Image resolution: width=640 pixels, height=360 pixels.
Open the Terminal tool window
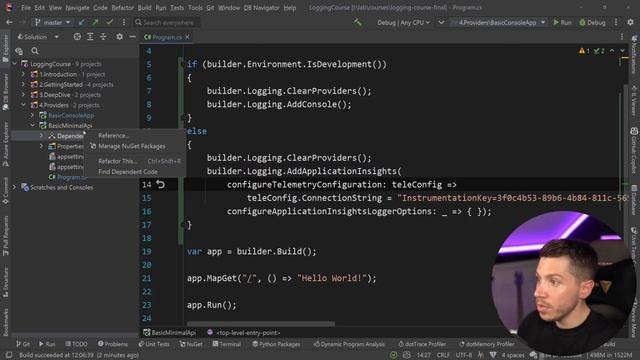click(x=227, y=344)
